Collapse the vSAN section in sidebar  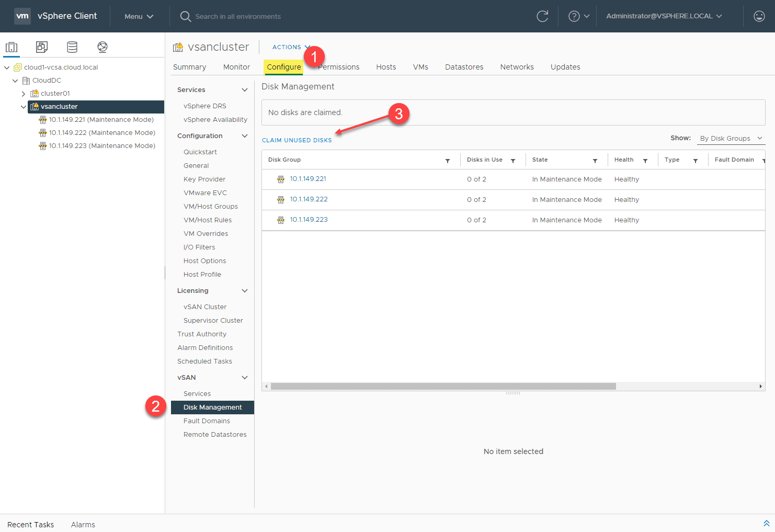(x=244, y=378)
